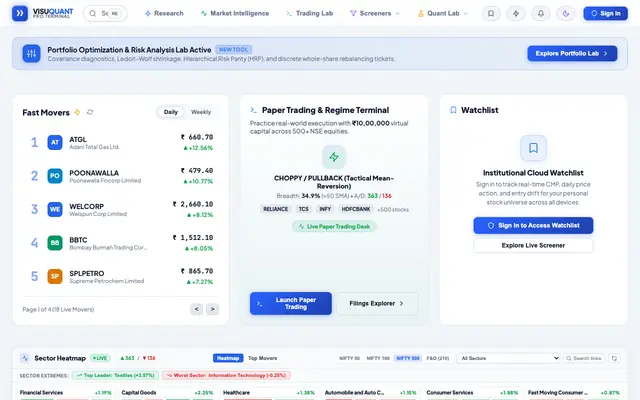Select the NIFTY 500 filter

tap(408, 358)
